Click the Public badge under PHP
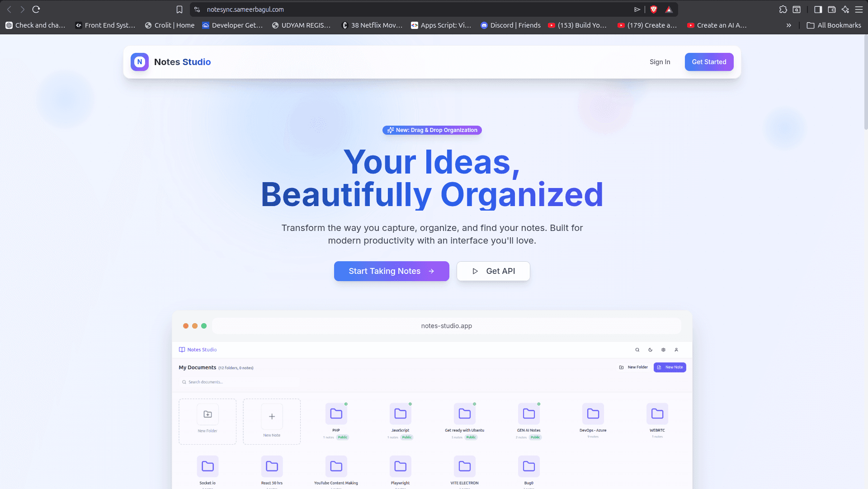Viewport: 868px width, 489px height. 343,437
